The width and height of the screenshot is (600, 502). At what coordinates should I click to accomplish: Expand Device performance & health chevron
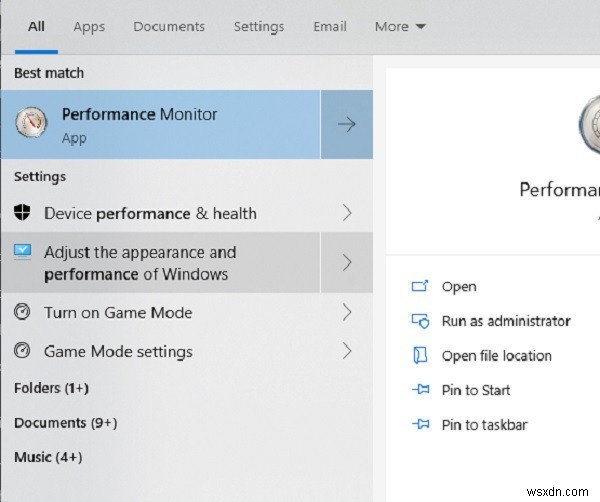click(347, 213)
